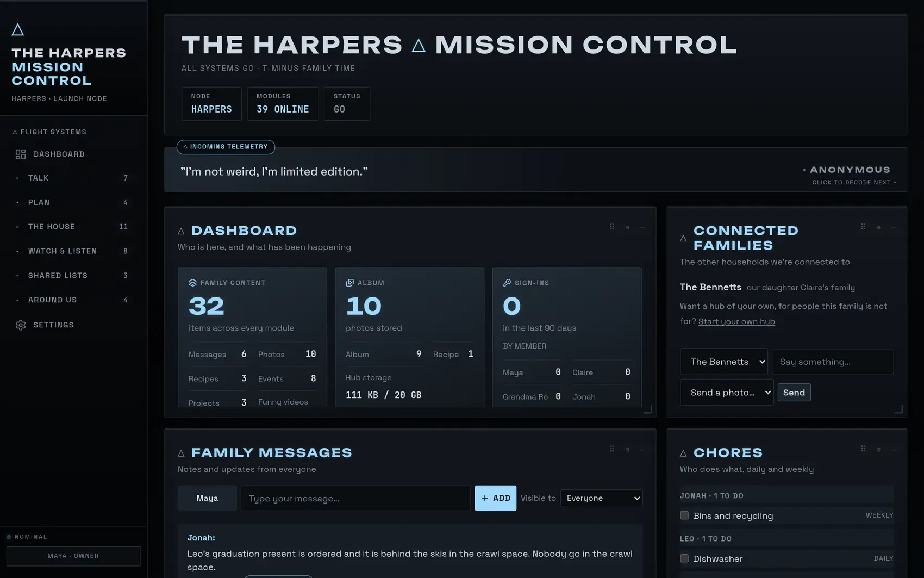Expand The House section in sidebar
The width and height of the screenshot is (924, 578).
[73, 227]
